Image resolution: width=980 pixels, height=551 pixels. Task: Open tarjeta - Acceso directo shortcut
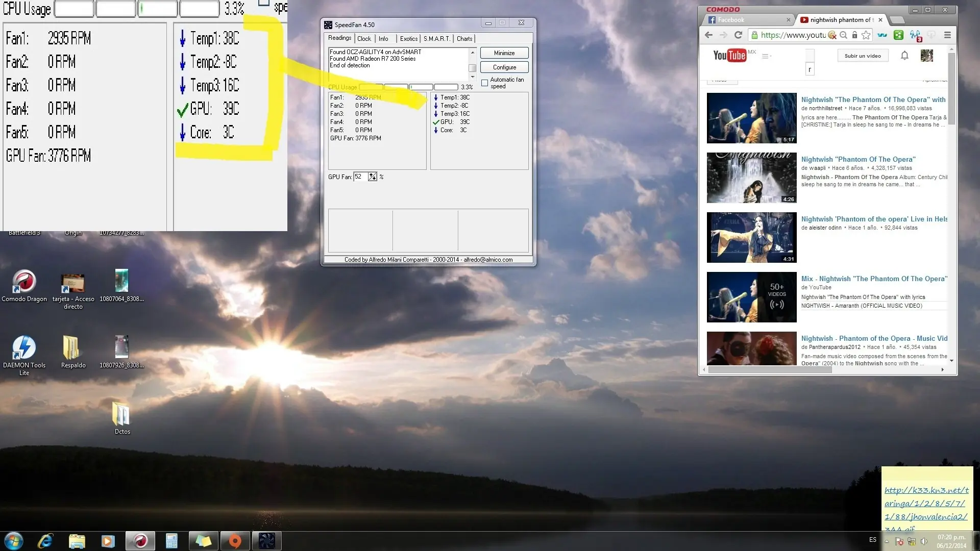point(73,291)
